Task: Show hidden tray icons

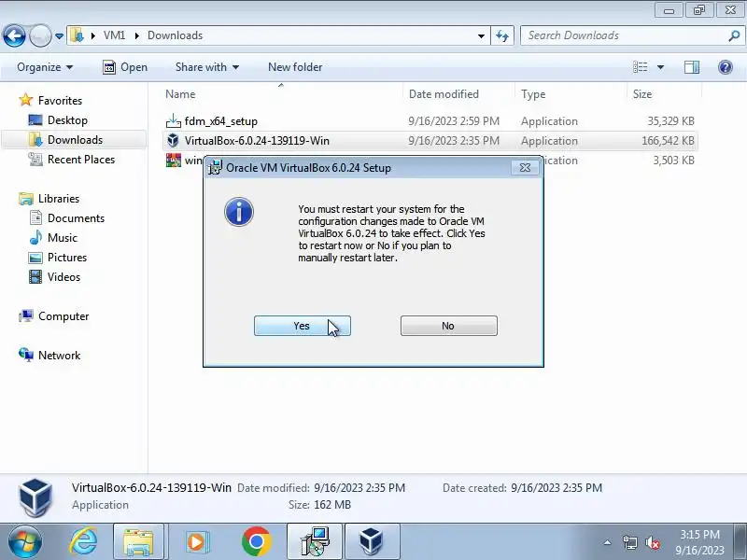Action: (608, 542)
